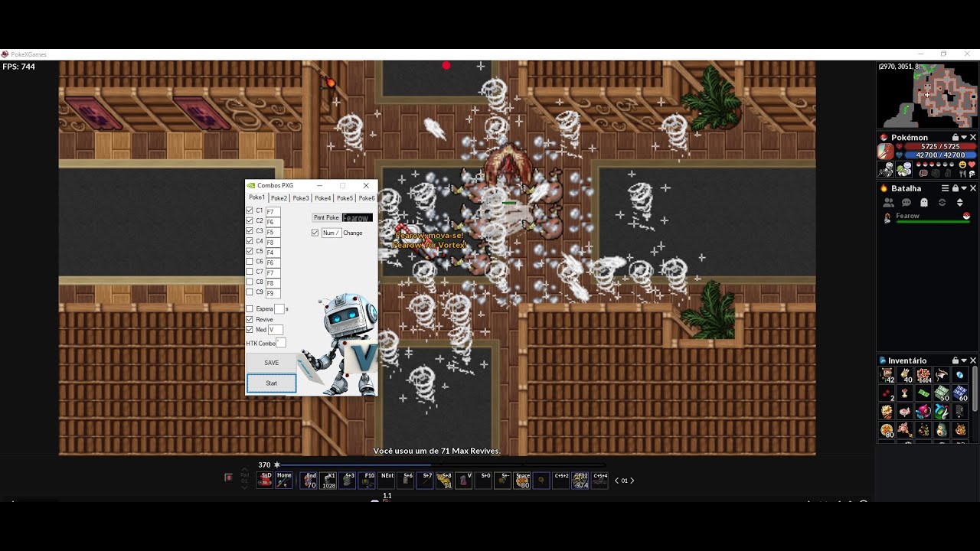Expand the Inventário panel dropdown arrow

pyautogui.click(x=964, y=360)
